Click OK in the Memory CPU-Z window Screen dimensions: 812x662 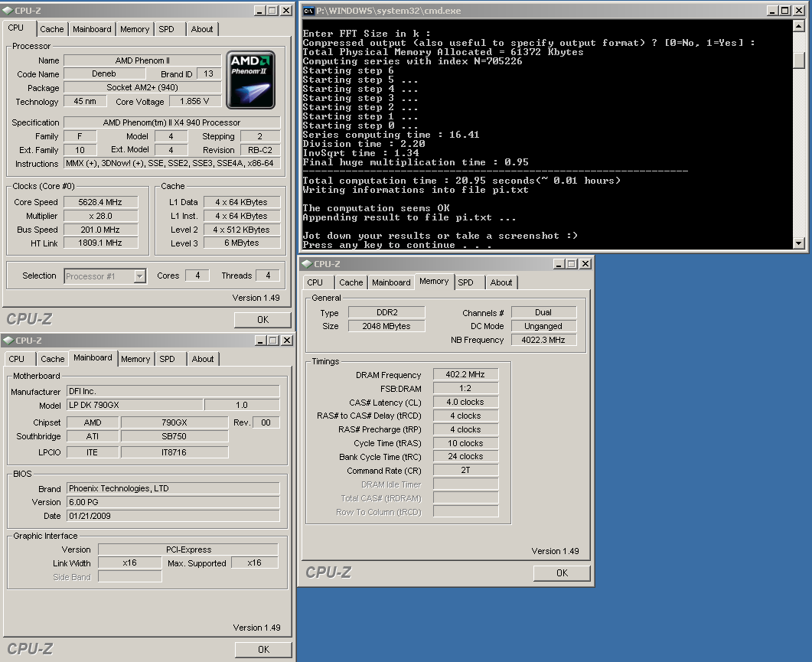click(x=562, y=573)
